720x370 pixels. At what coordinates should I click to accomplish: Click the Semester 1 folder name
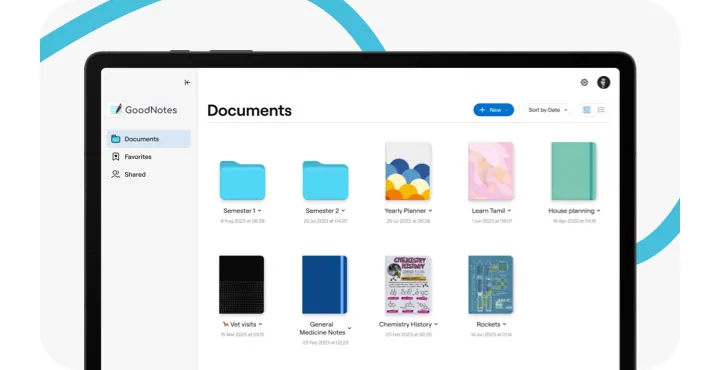coord(239,211)
